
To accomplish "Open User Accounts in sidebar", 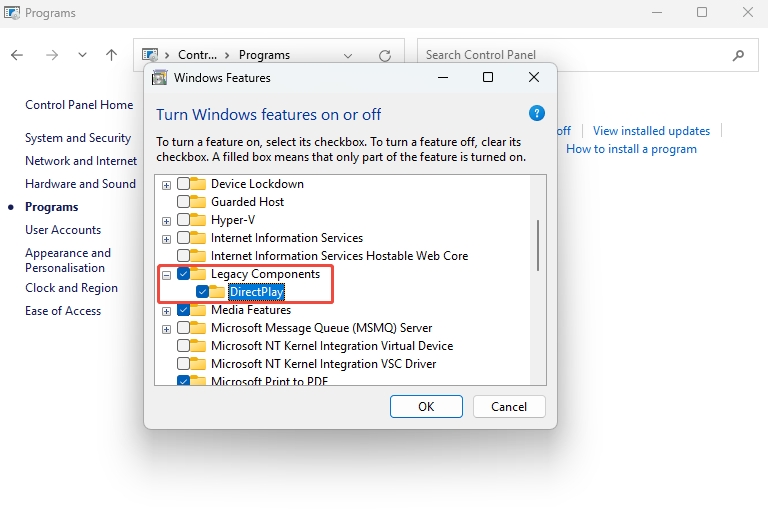I will coord(63,230).
